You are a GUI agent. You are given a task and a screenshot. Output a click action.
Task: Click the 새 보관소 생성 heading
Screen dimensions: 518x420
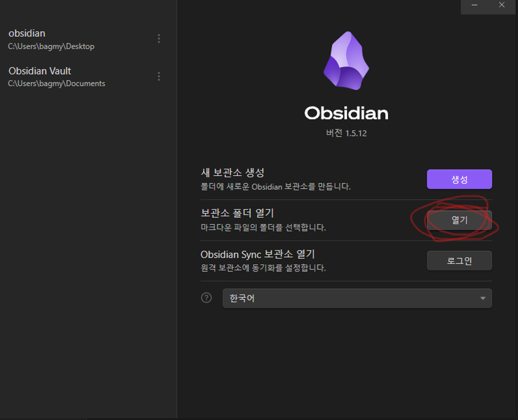(233, 172)
